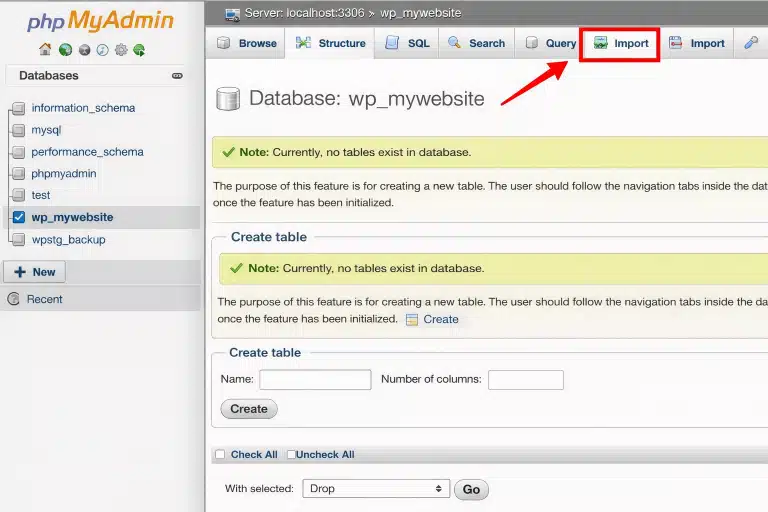Select test database name
Screen dimensions: 768x512
click(x=41, y=195)
